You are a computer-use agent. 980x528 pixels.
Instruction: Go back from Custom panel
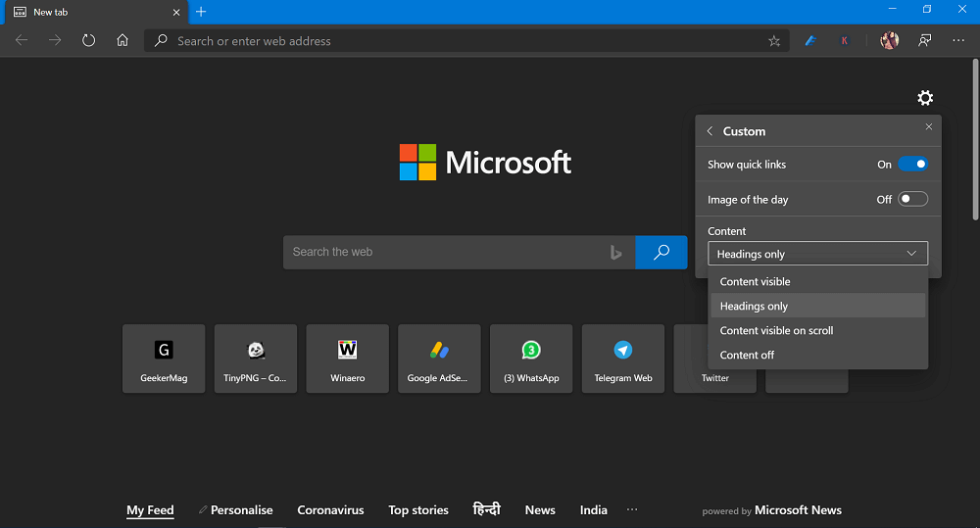tap(710, 131)
